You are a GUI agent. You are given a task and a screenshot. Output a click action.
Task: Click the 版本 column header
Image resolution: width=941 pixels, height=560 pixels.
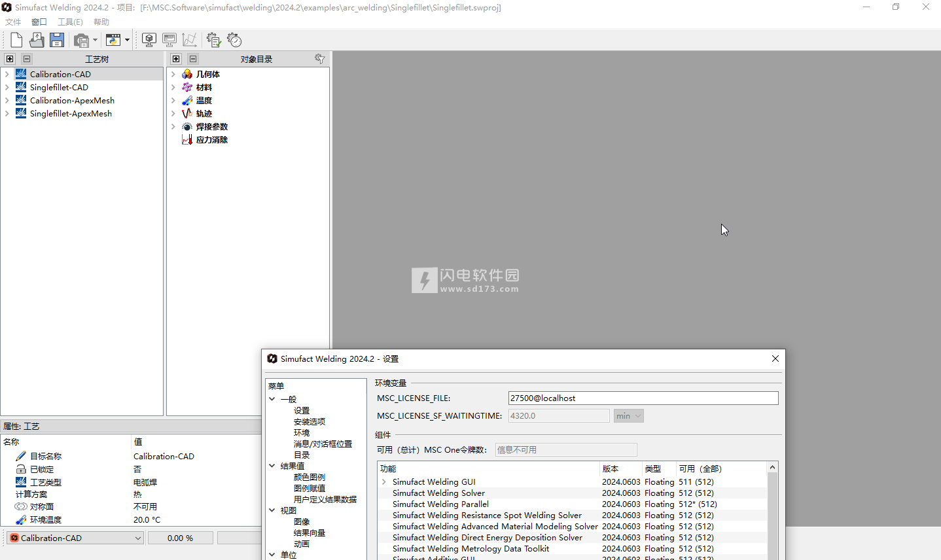point(620,468)
